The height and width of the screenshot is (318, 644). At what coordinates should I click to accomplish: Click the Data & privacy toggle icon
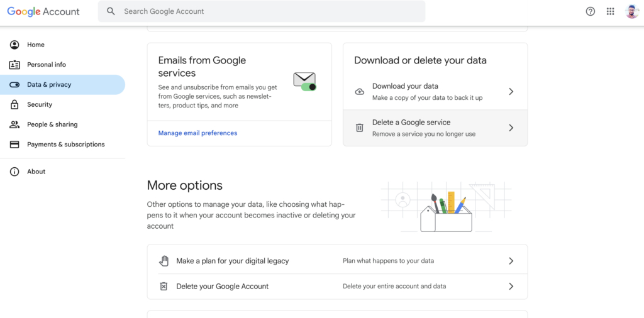click(x=14, y=85)
